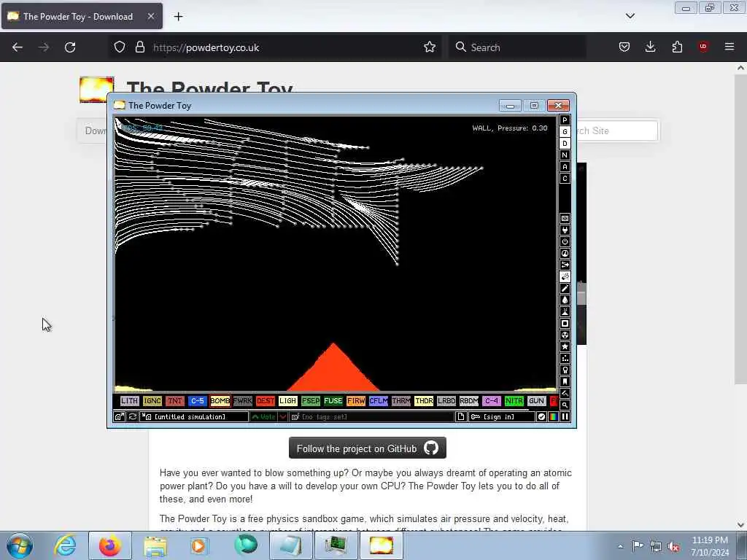Select the TNT element

coord(175,401)
